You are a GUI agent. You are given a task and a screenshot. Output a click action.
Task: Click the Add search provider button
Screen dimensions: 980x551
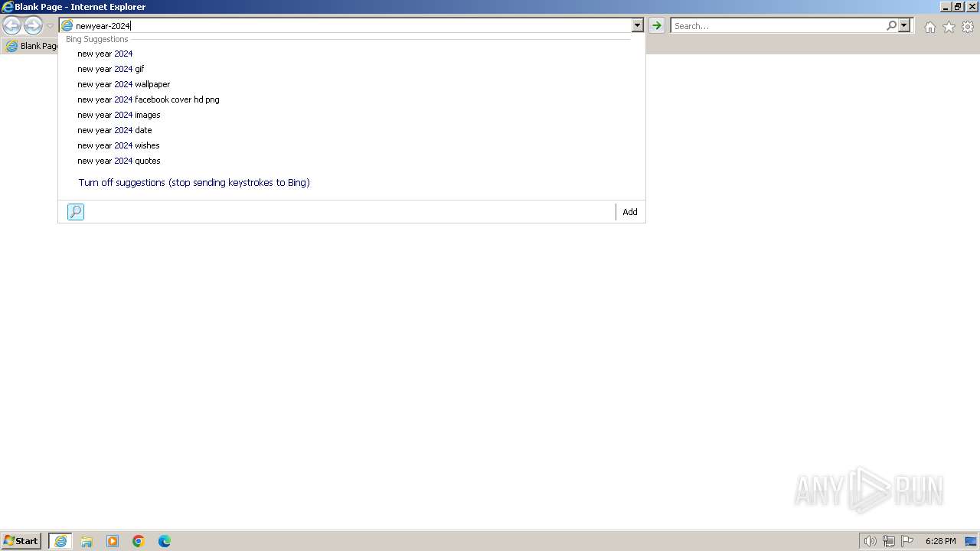tap(630, 212)
